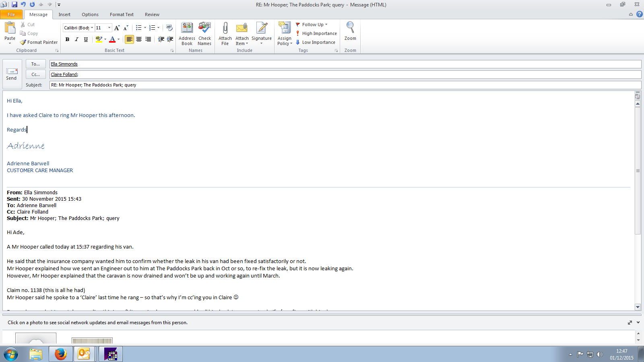Screen dimensions: 644x362
Task: Activate the Format Painter tool
Action: pos(39,42)
